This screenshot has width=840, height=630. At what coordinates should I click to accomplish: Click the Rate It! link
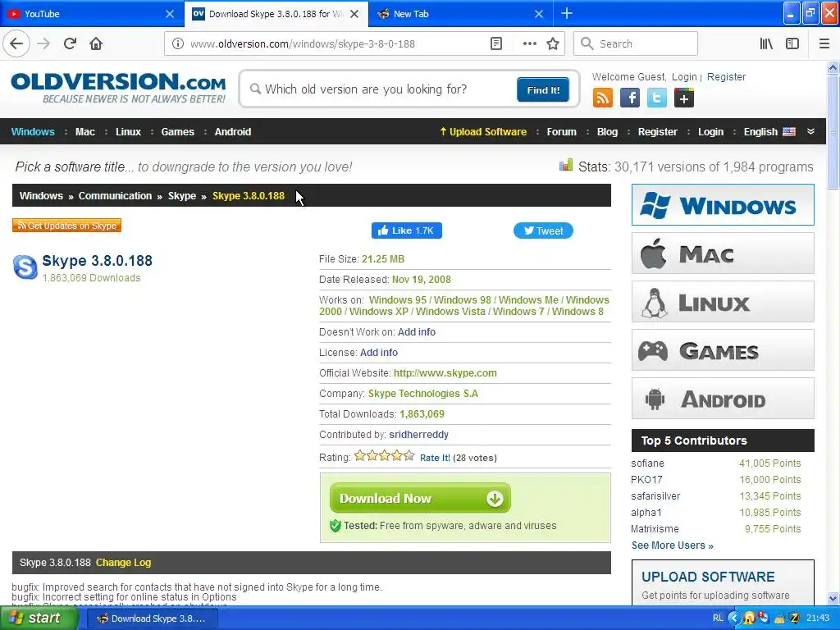[x=435, y=458]
